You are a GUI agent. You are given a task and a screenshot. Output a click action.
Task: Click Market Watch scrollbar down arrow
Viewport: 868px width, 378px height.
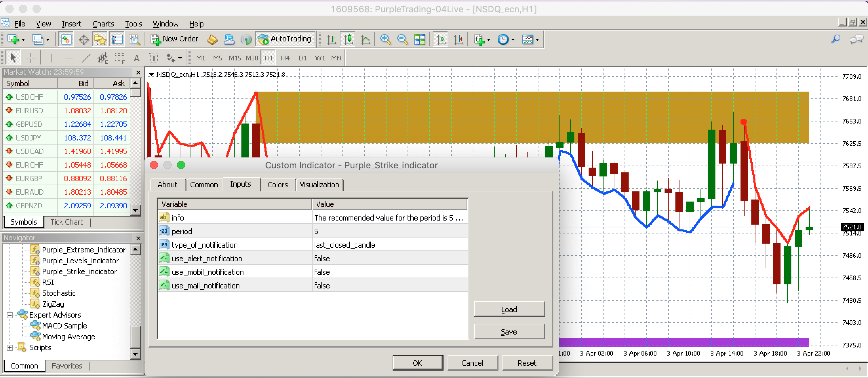136,210
